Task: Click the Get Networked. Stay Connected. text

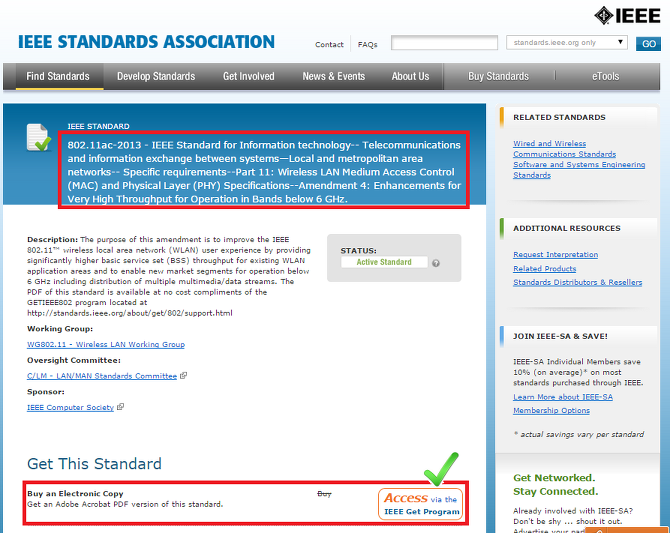Action: point(555,485)
